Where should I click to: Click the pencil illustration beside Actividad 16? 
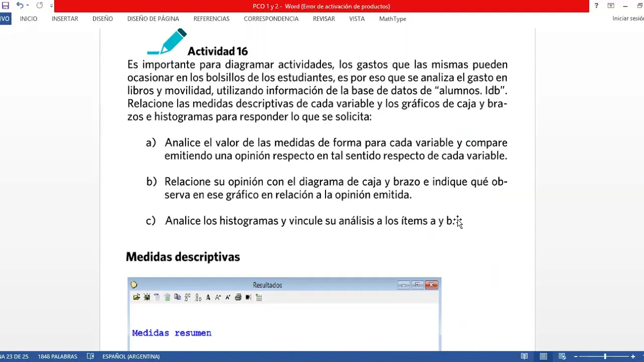(x=167, y=42)
